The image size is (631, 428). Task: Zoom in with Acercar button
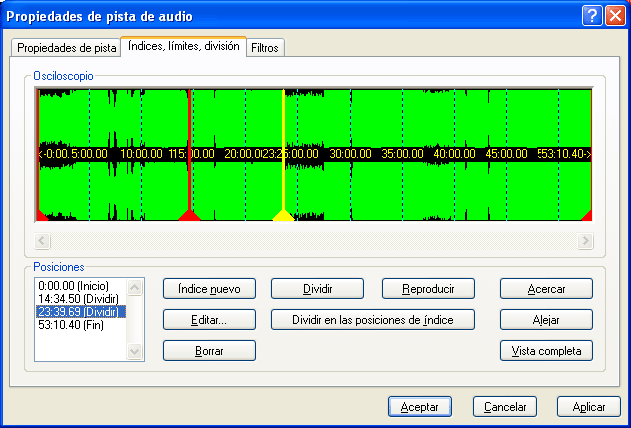tap(546, 288)
